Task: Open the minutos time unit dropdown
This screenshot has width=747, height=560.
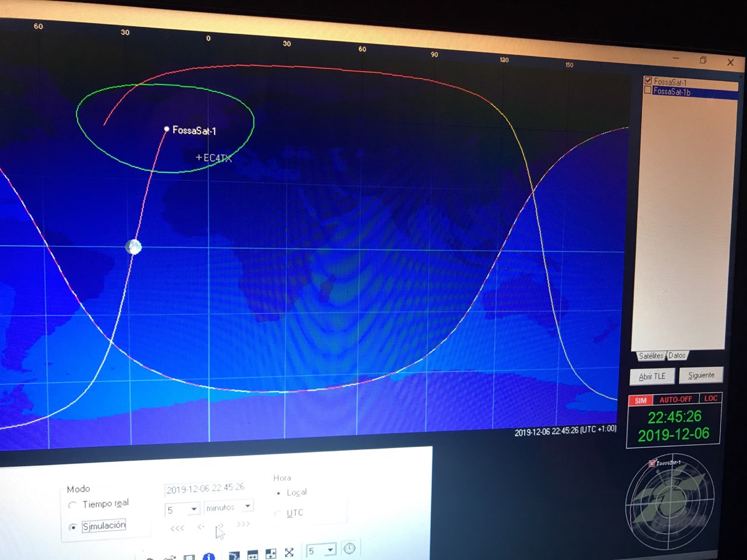Action: (x=248, y=506)
